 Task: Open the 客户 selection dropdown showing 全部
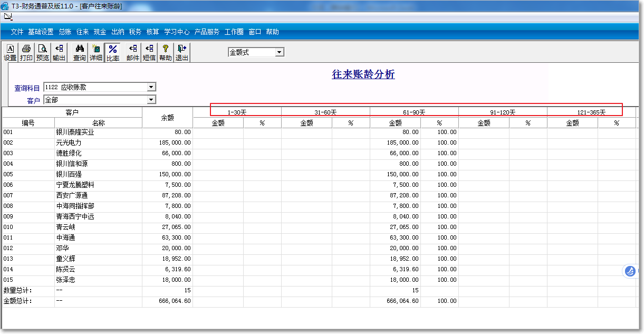click(151, 99)
